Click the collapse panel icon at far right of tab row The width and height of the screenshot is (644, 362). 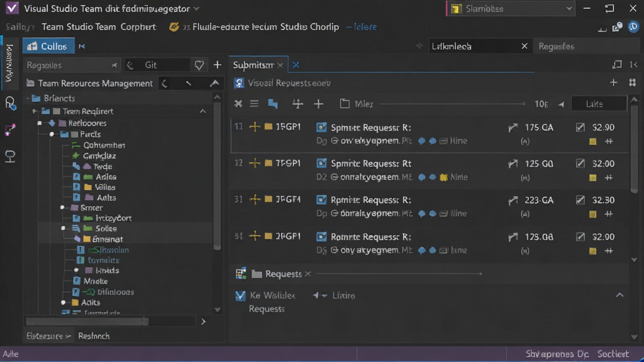633,65
